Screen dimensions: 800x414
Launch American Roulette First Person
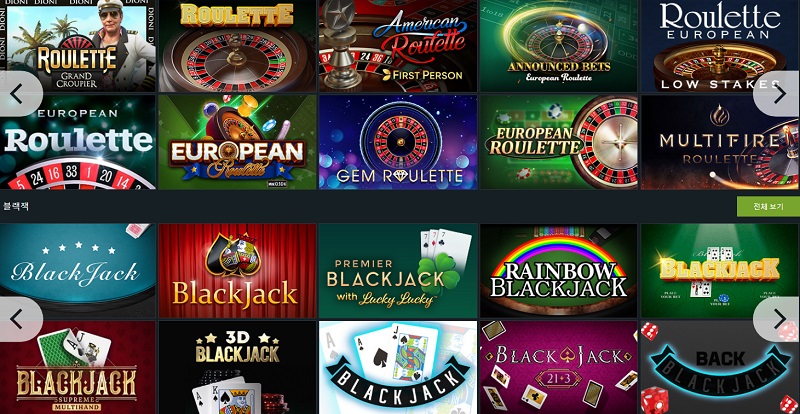click(398, 46)
